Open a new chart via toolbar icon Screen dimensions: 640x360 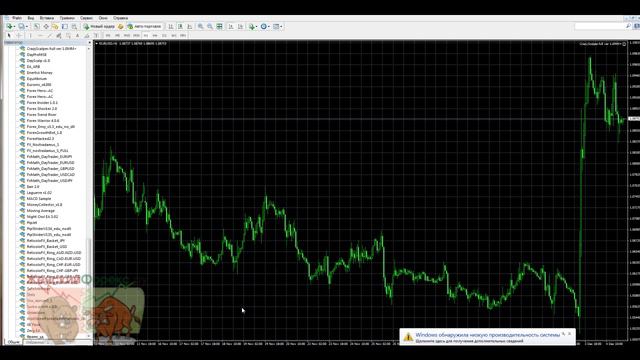coord(9,27)
